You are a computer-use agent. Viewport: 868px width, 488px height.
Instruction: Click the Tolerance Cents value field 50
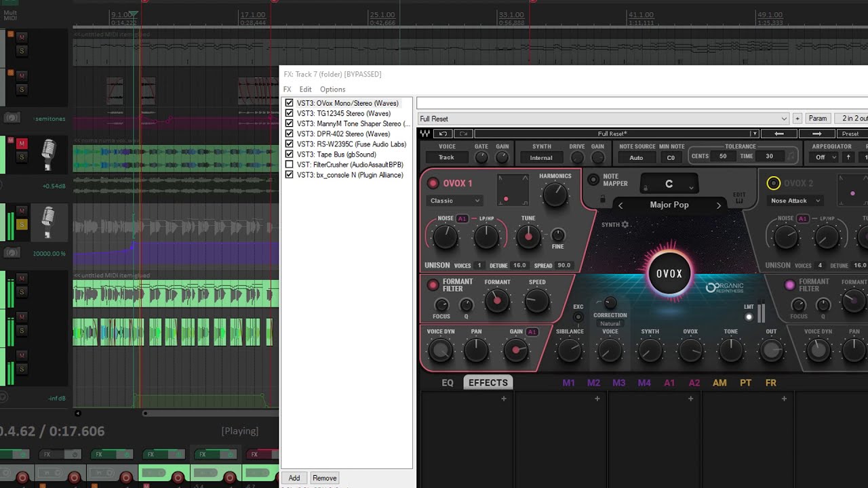(722, 157)
